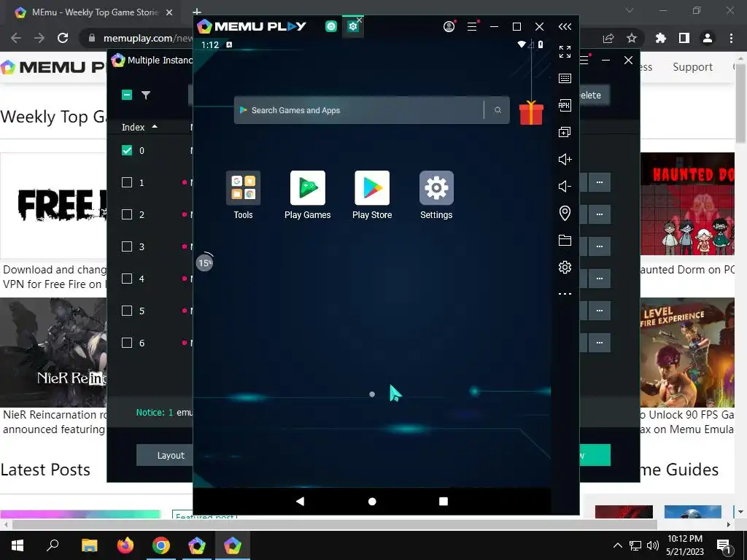This screenshot has height=560, width=747.
Task: Bookmark this page with the star icon
Action: pyautogui.click(x=632, y=38)
